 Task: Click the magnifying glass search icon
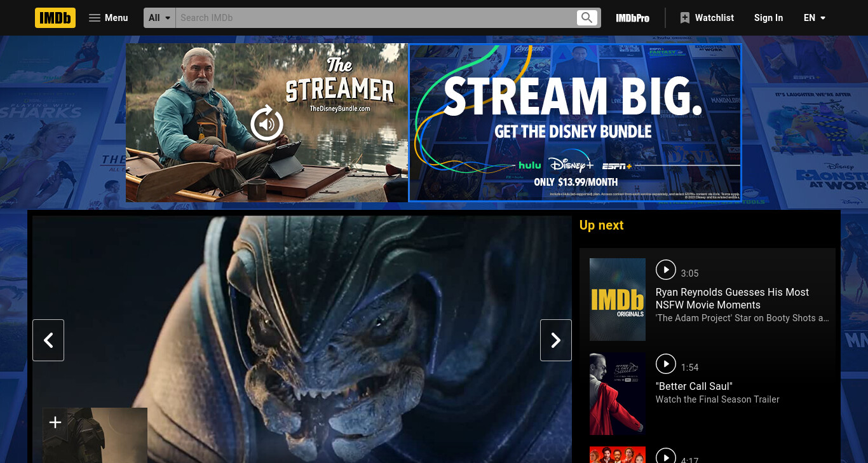(x=587, y=18)
